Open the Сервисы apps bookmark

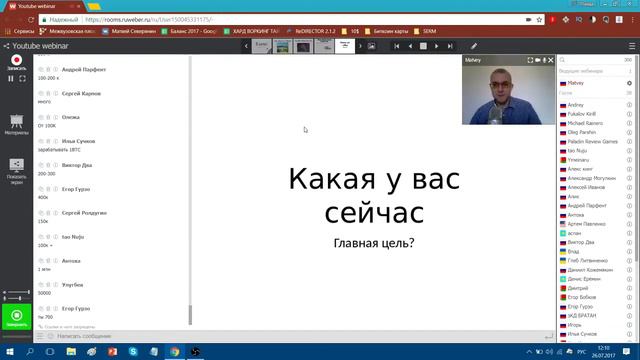20,31
